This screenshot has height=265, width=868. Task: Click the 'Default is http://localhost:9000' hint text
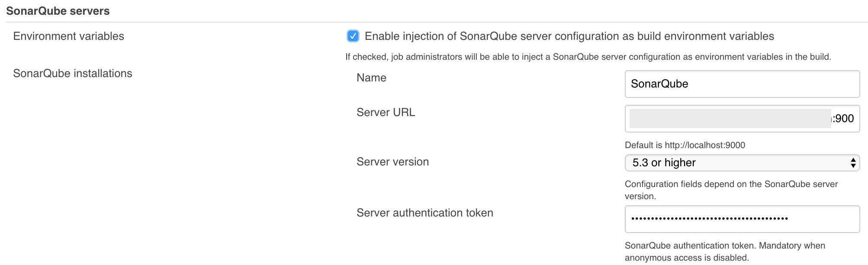point(685,145)
